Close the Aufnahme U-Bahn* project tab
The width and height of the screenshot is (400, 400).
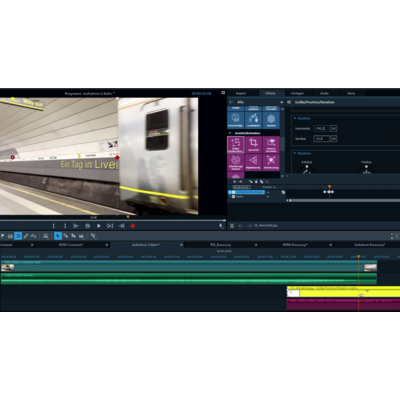(x=182, y=245)
